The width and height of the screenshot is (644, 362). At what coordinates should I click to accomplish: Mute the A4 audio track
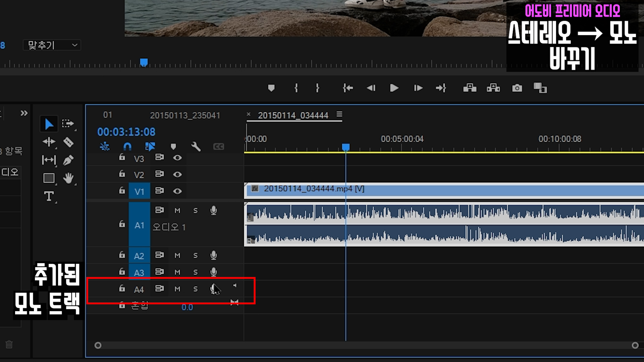point(177,289)
